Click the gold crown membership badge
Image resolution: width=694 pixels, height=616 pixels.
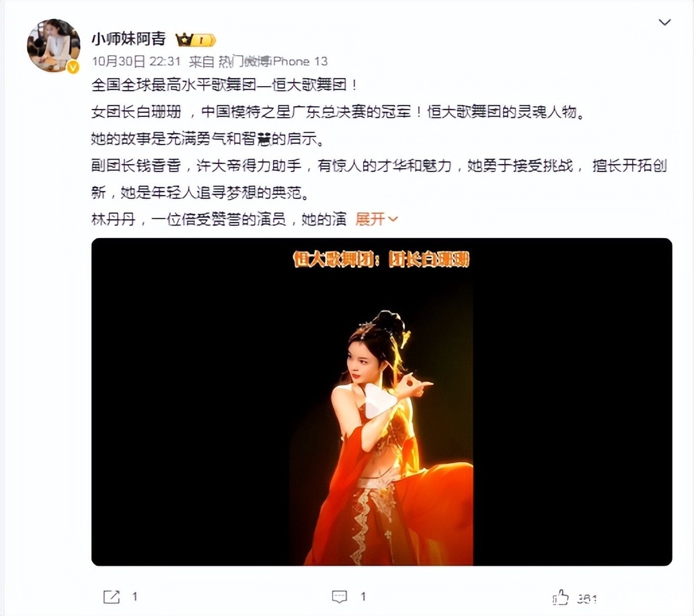(x=195, y=40)
